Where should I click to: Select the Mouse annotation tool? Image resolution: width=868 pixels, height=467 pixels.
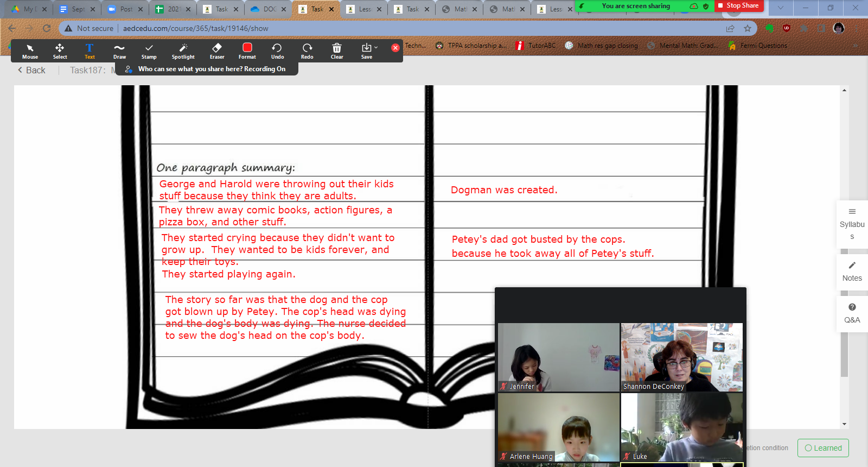pyautogui.click(x=30, y=51)
